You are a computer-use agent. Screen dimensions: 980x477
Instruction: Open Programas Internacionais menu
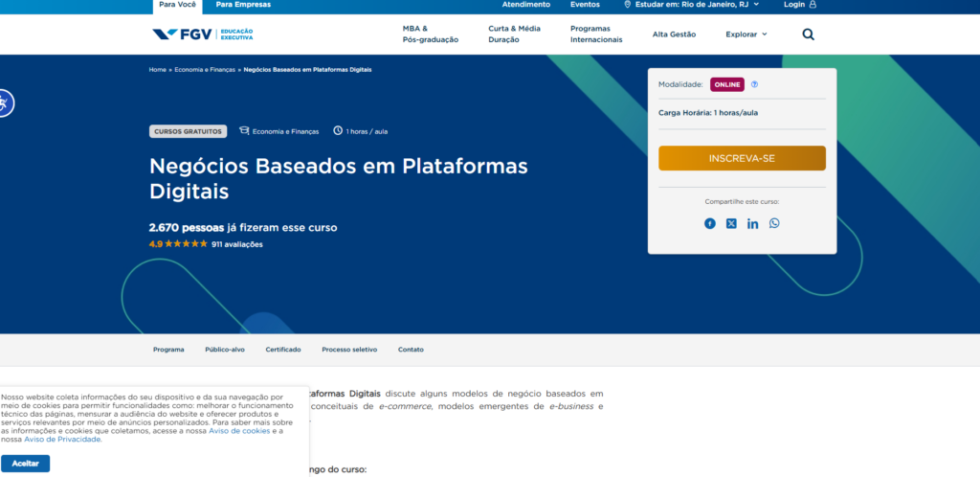pos(596,34)
